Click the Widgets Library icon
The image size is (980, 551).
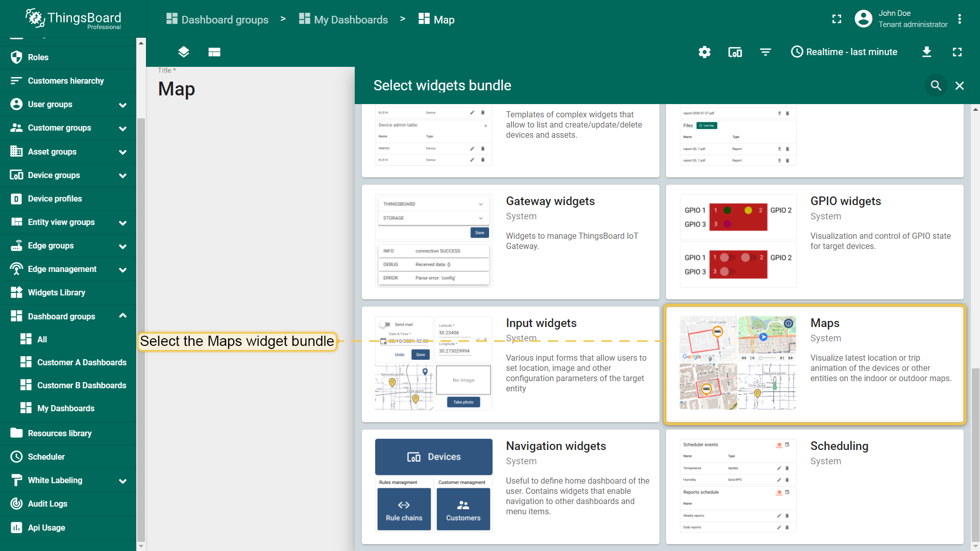(x=16, y=292)
